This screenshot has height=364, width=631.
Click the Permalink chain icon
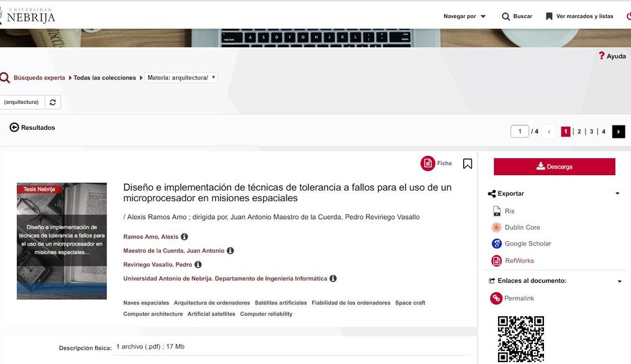496,298
